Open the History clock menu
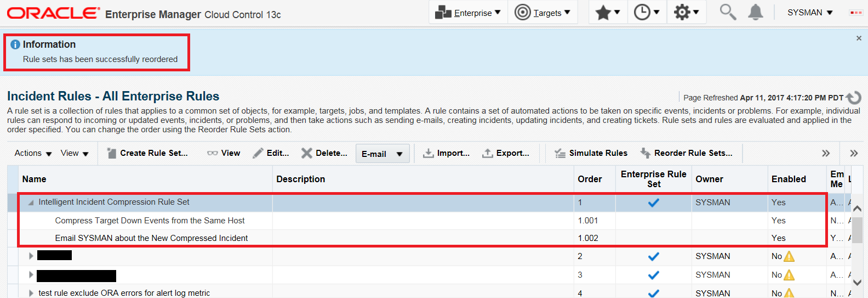Viewport: 868px width, 298px height. point(647,12)
